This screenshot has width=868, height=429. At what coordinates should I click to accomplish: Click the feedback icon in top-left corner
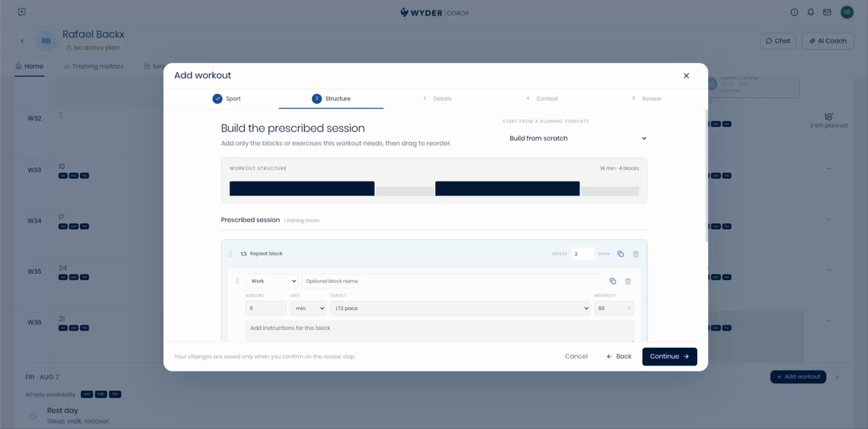click(x=22, y=12)
